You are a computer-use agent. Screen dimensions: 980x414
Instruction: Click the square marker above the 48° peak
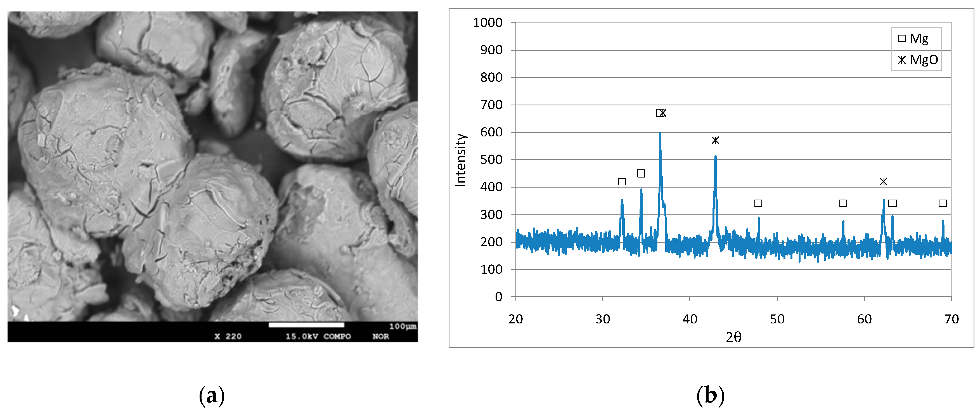coord(758,203)
